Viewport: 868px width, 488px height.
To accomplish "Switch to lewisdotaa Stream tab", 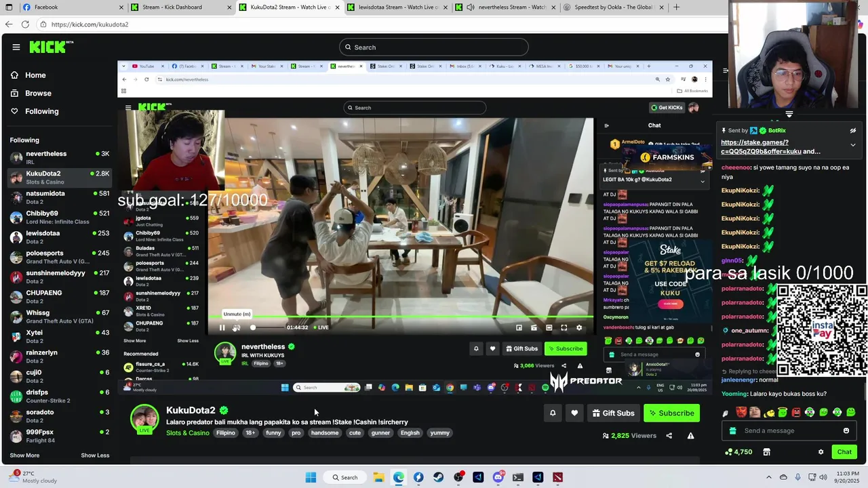I will coord(397,7).
